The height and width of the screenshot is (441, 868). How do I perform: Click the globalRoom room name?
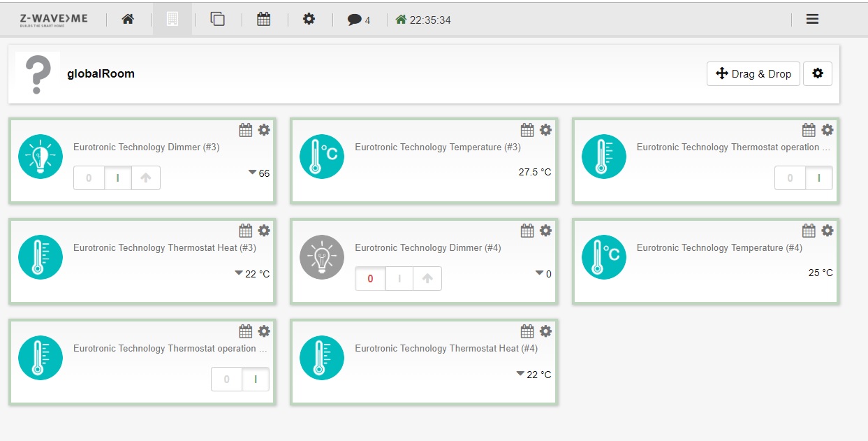click(101, 73)
